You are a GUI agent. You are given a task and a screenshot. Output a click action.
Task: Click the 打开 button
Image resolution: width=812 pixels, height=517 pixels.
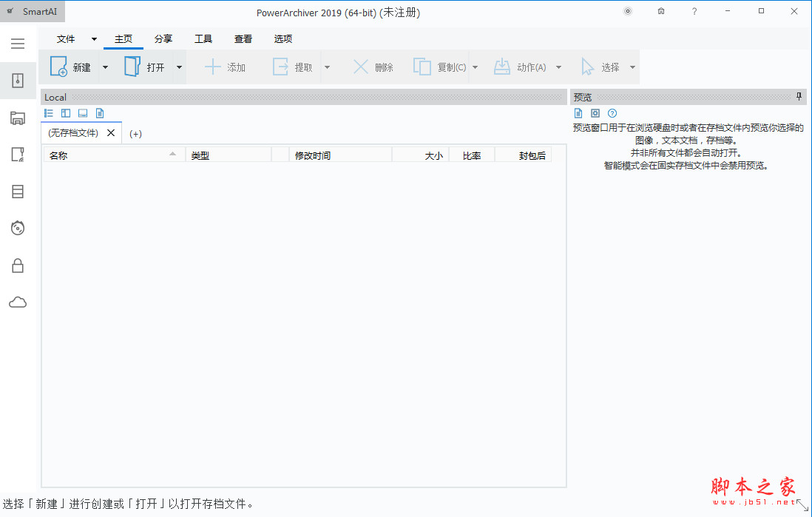[145, 67]
